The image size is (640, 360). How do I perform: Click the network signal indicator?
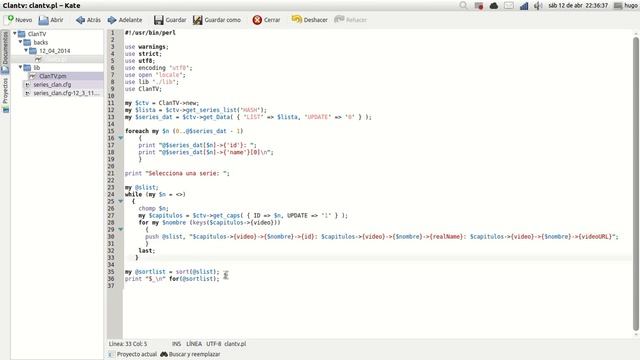click(524, 6)
